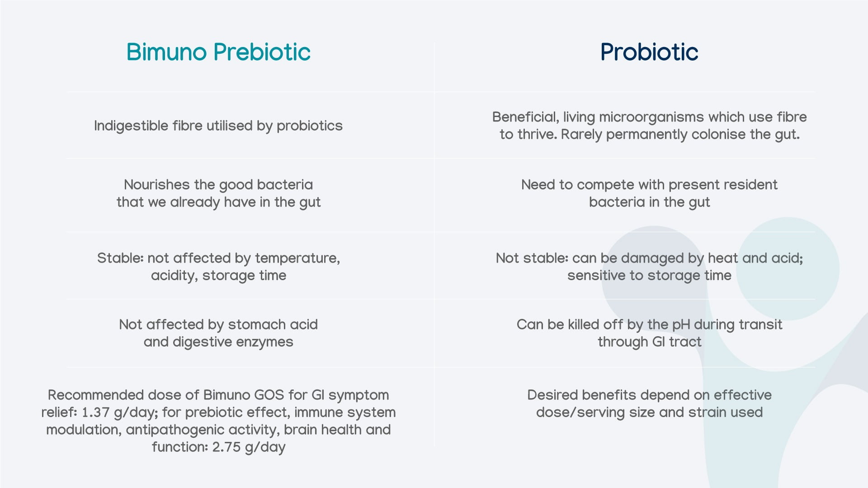Click the 'Beneficial, living microorganisms' description

649,126
